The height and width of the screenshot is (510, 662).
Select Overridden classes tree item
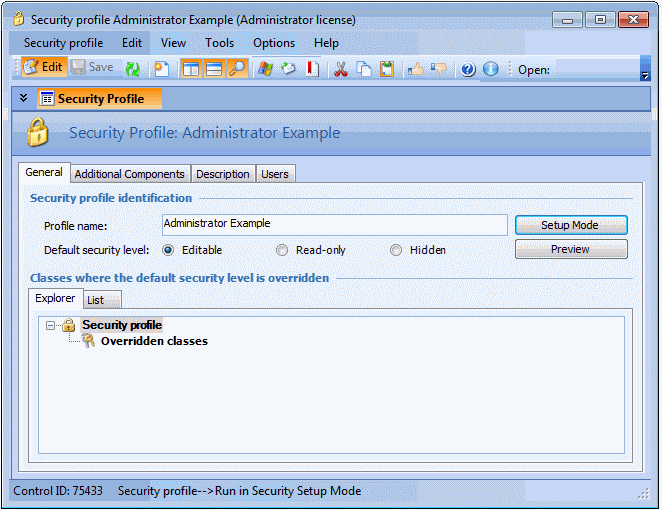pyautogui.click(x=154, y=341)
